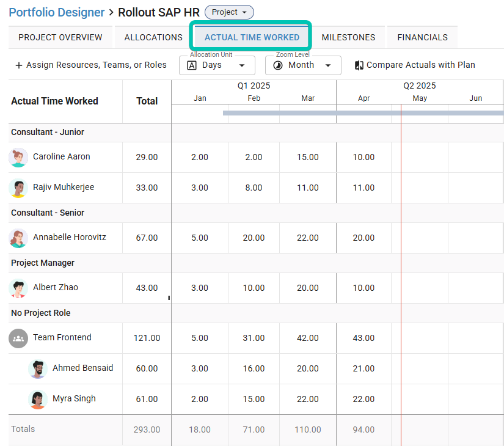Click Caroline Aaron's avatar
Viewport: 504px width, 446px height.
tap(18, 157)
